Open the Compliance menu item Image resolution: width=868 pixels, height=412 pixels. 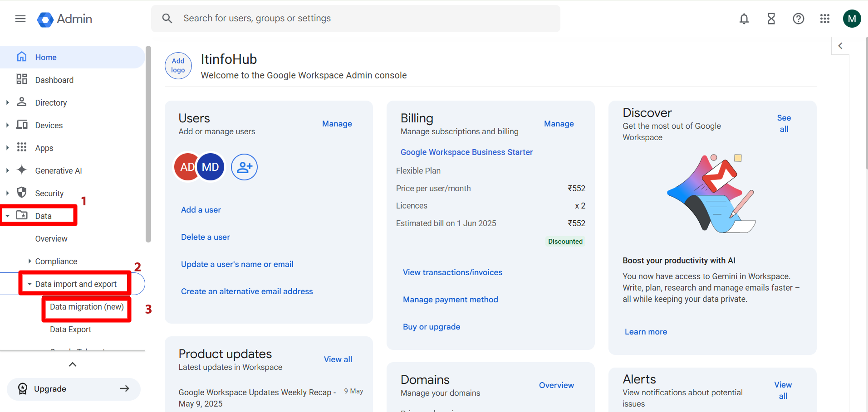pos(56,262)
